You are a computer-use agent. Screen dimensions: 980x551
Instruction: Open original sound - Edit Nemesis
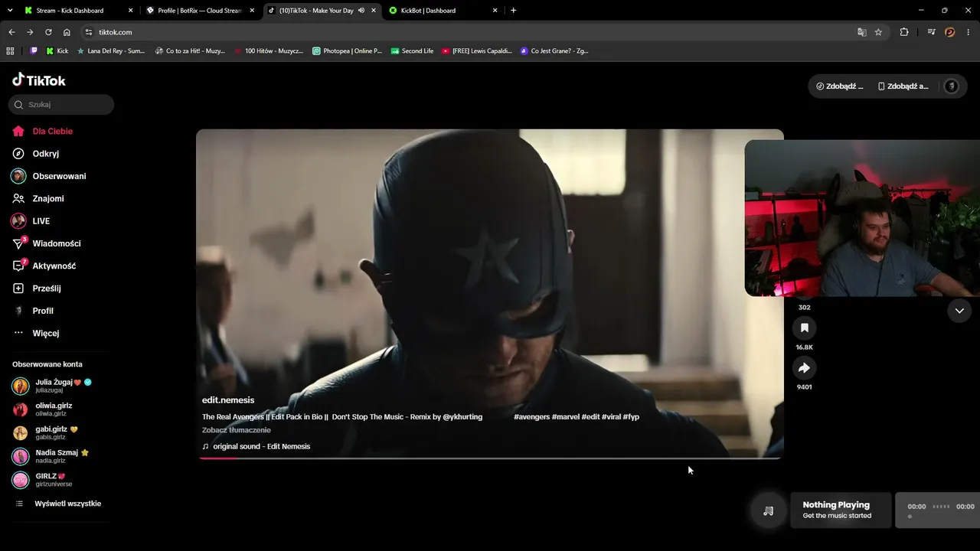coord(256,446)
